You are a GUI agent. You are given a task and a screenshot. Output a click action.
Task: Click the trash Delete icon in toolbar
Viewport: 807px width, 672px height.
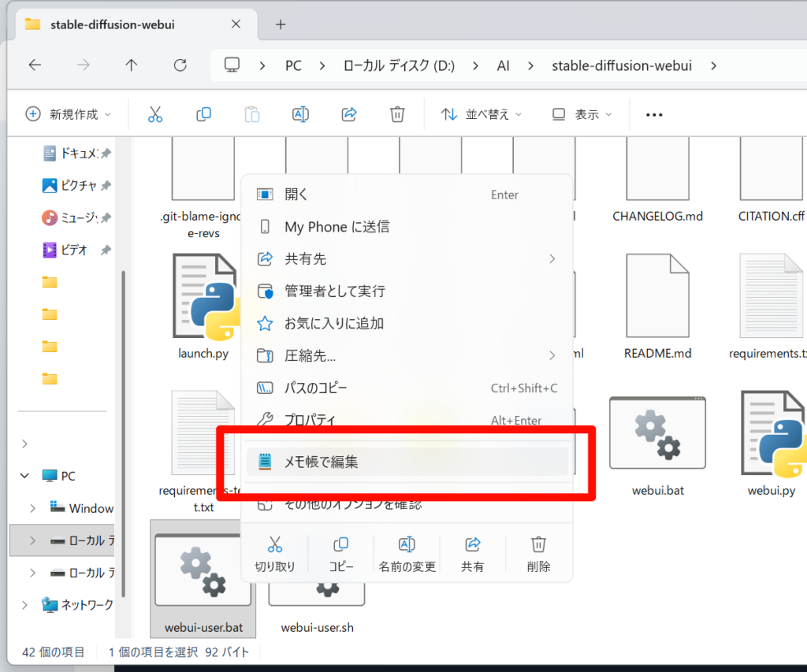397,114
